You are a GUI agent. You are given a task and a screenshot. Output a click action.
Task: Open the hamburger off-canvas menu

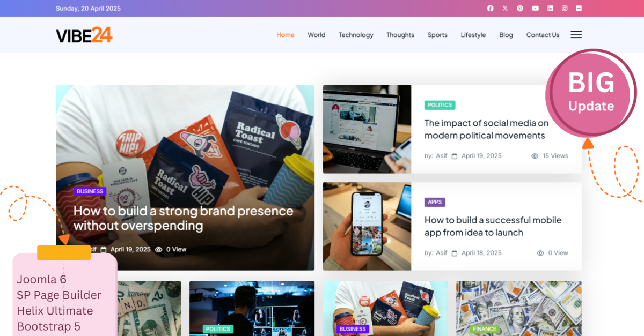coord(576,34)
